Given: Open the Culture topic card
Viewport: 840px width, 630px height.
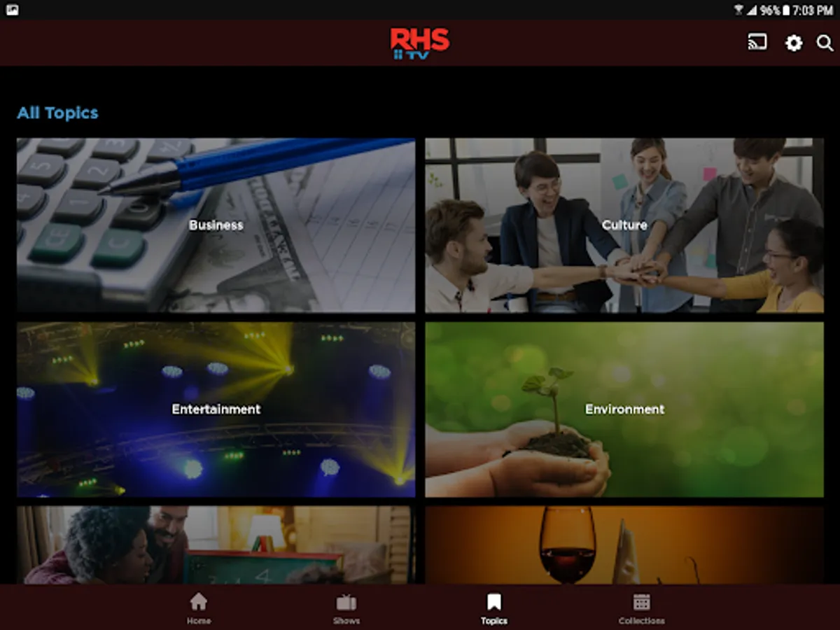Looking at the screenshot, I should pyautogui.click(x=624, y=225).
